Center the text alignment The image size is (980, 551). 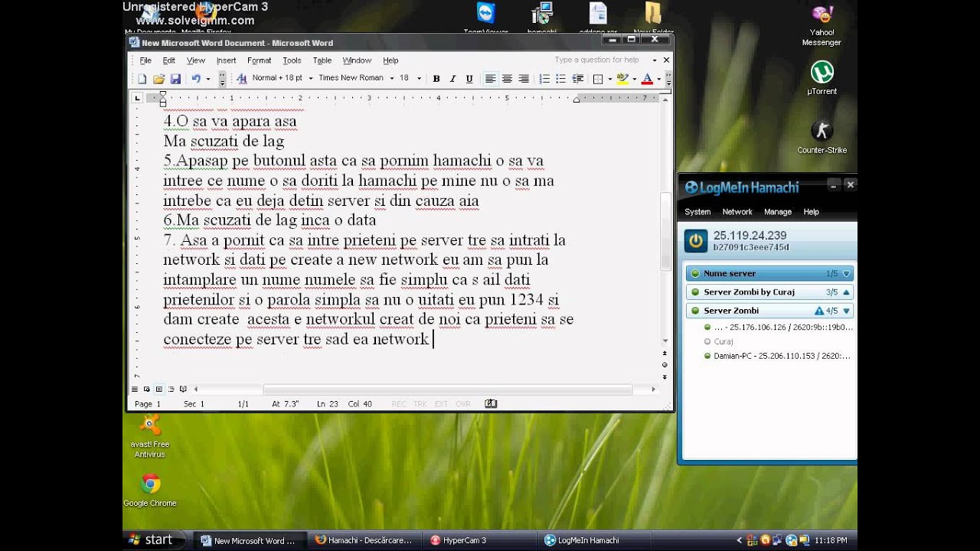click(507, 79)
